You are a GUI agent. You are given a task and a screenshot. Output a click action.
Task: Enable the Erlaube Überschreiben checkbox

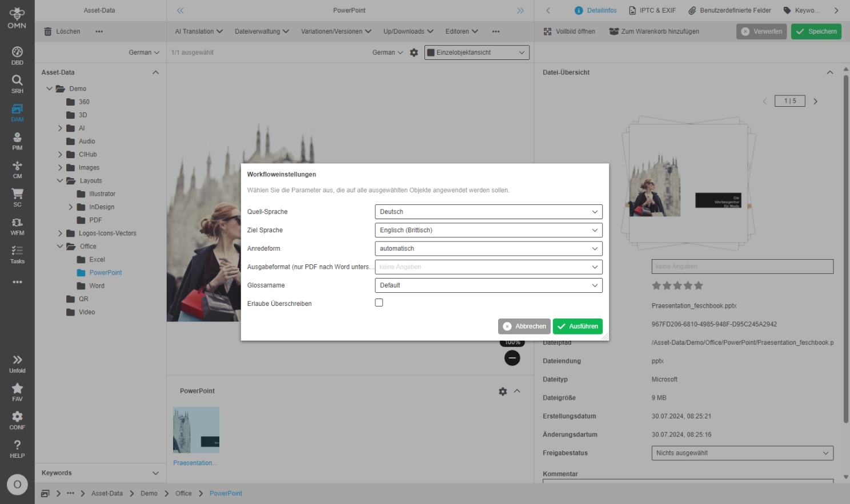[x=379, y=303]
